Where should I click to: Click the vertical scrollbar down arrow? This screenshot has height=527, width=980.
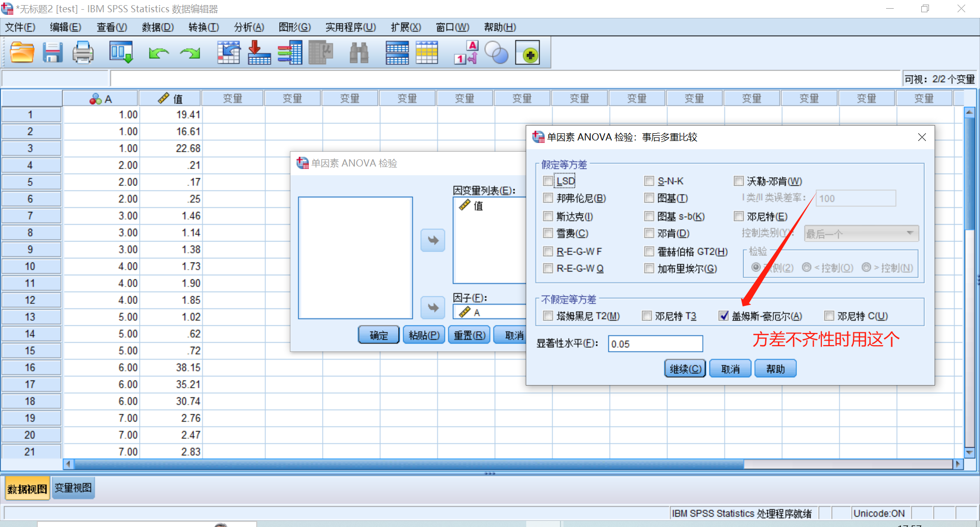tap(969, 452)
